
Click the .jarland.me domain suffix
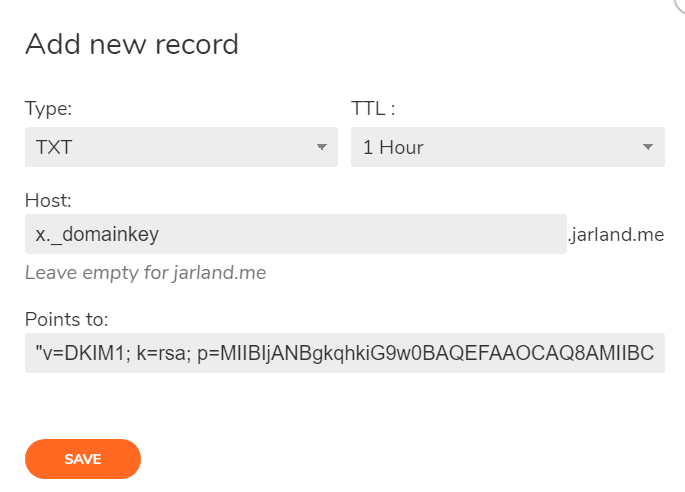pyautogui.click(x=617, y=235)
